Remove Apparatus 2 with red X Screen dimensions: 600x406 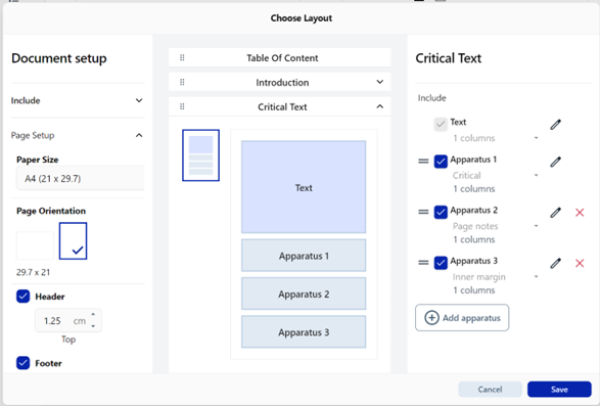click(579, 212)
